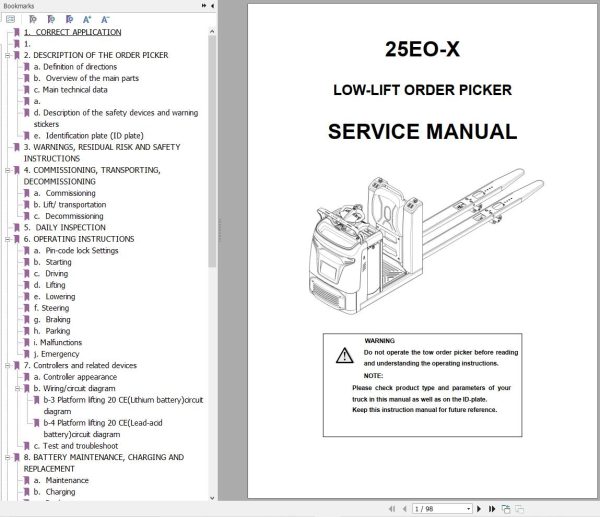600x517 pixels.
Task: Open bookmark c. Test and troubleshoot
Action: (x=76, y=445)
